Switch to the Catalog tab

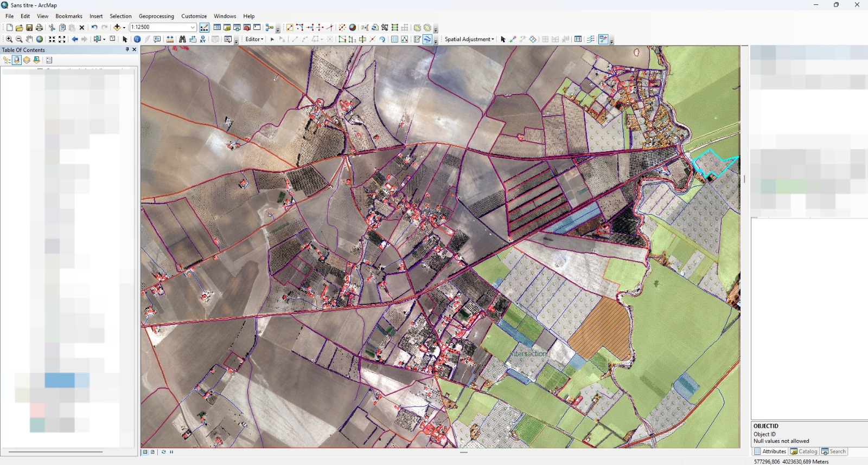click(804, 451)
